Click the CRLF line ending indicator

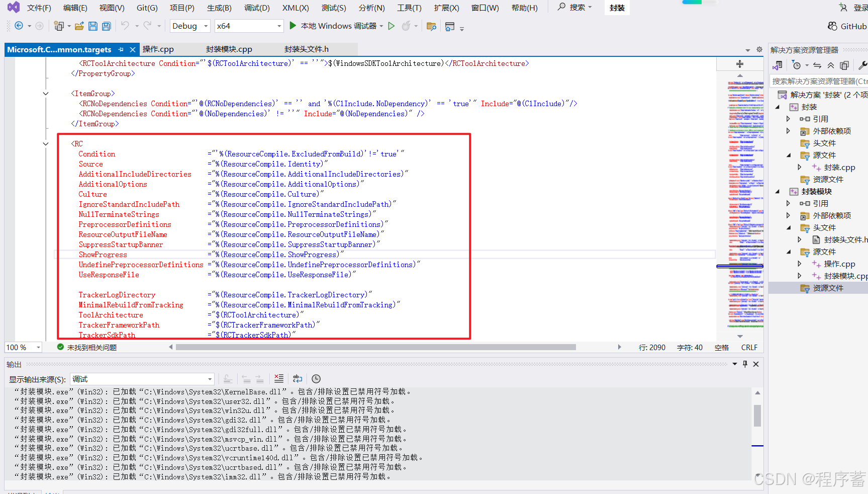pyautogui.click(x=749, y=347)
